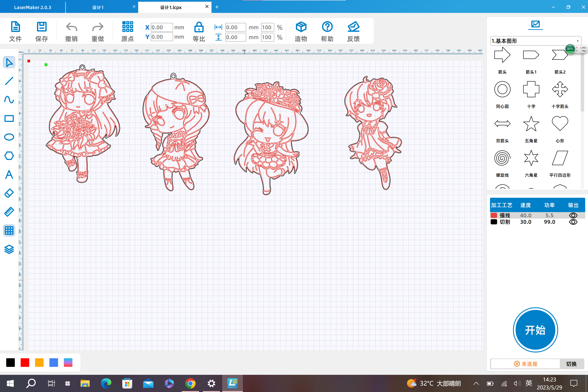Close the 设计1.lcpx tab
This screenshot has height=392, width=588.
[x=207, y=7]
